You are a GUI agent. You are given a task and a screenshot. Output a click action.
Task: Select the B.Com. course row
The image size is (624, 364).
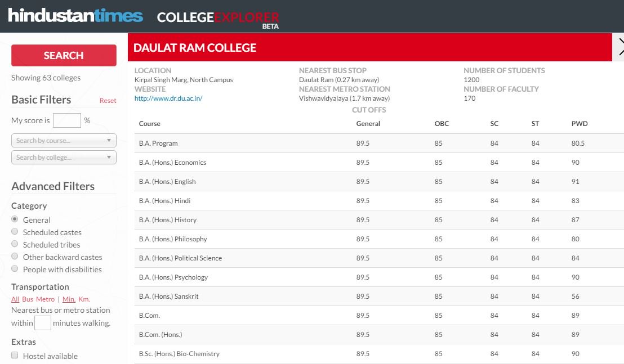click(x=379, y=316)
